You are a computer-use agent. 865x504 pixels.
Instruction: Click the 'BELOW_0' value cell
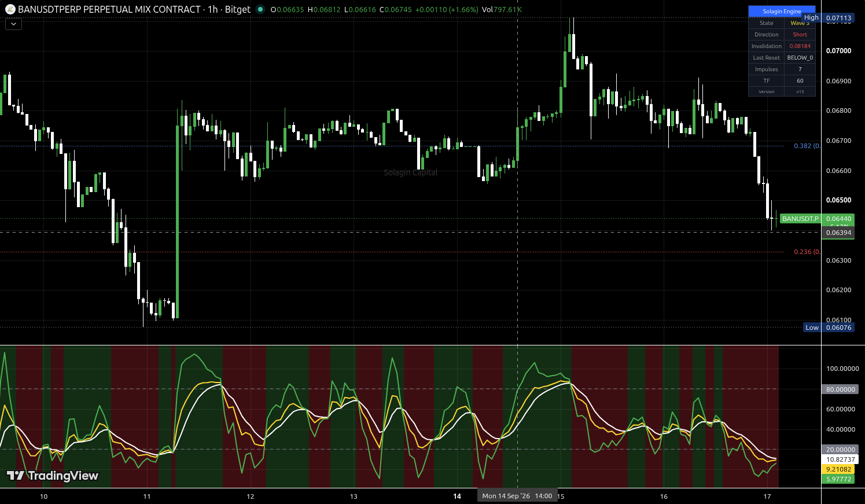tap(800, 58)
